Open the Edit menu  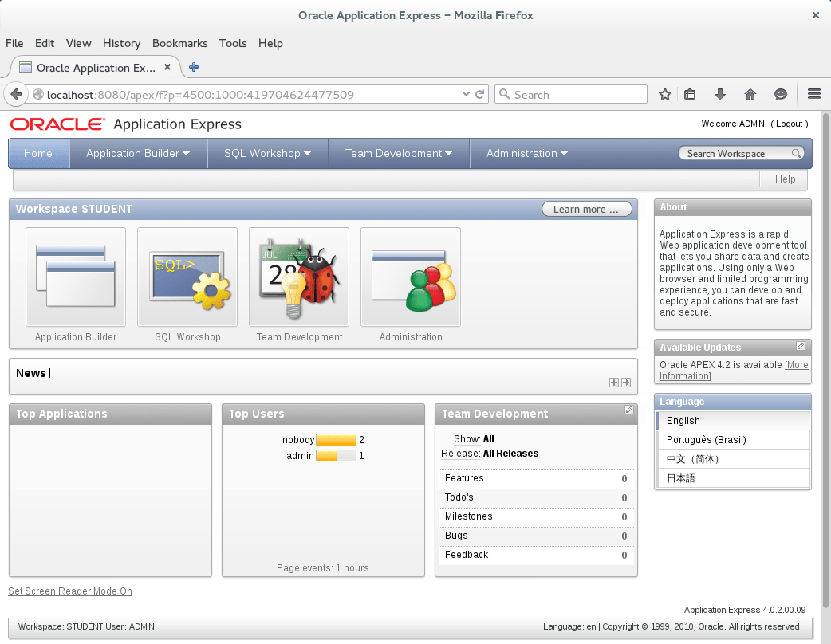click(x=45, y=43)
